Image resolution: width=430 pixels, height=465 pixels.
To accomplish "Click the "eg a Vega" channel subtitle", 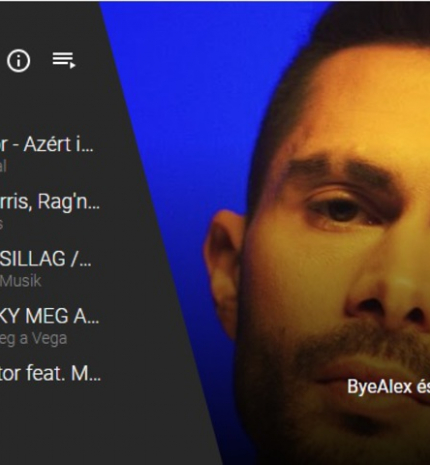I will (x=33, y=339).
